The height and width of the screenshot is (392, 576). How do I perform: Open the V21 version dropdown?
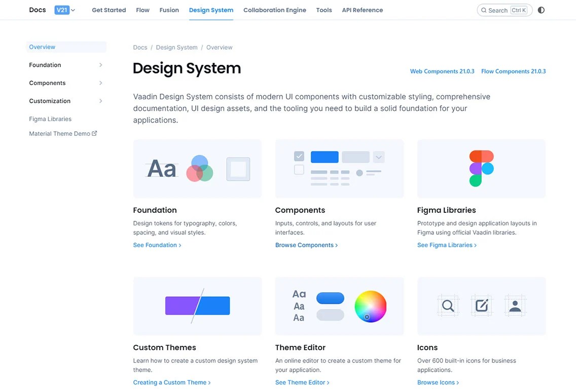64,10
